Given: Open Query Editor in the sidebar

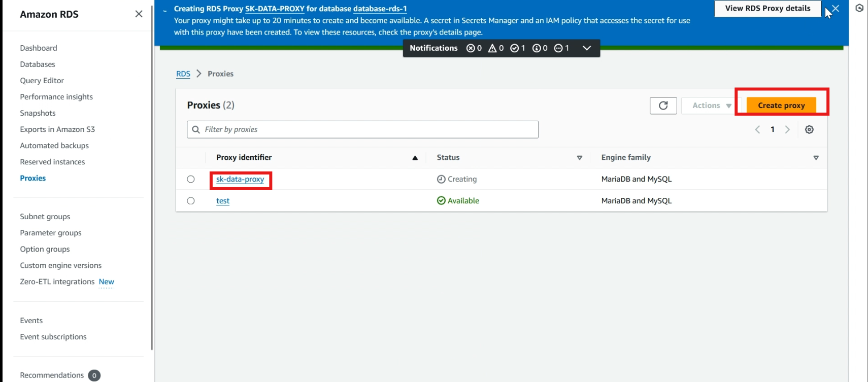Looking at the screenshot, I should click(42, 81).
